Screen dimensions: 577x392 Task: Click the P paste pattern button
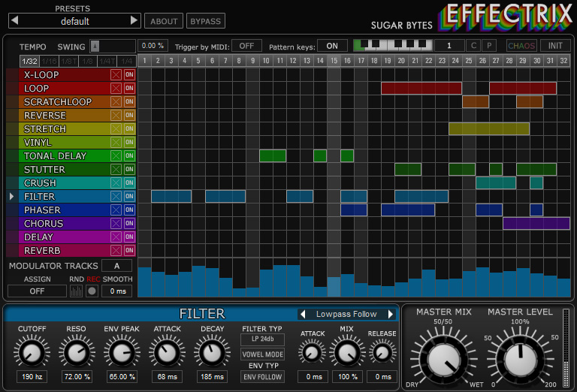click(x=488, y=46)
